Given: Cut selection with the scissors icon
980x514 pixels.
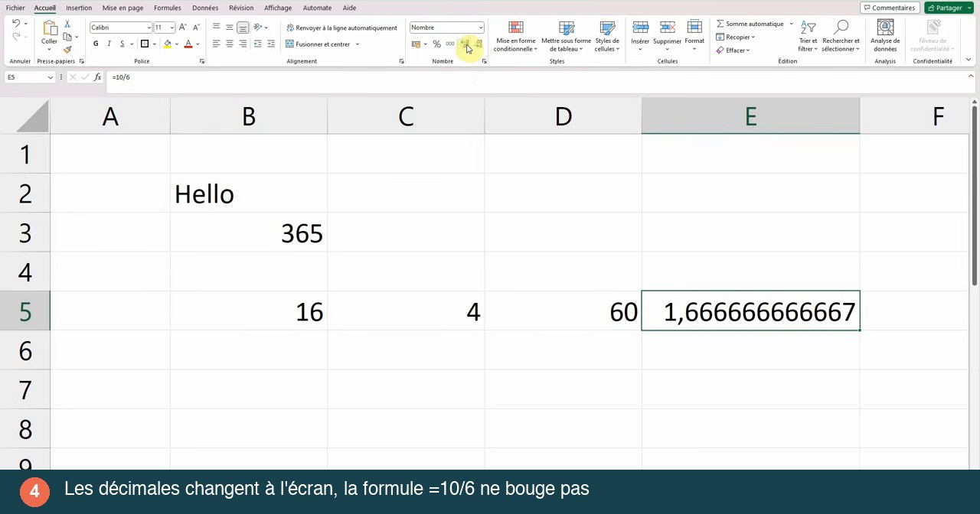Looking at the screenshot, I should point(67,24).
